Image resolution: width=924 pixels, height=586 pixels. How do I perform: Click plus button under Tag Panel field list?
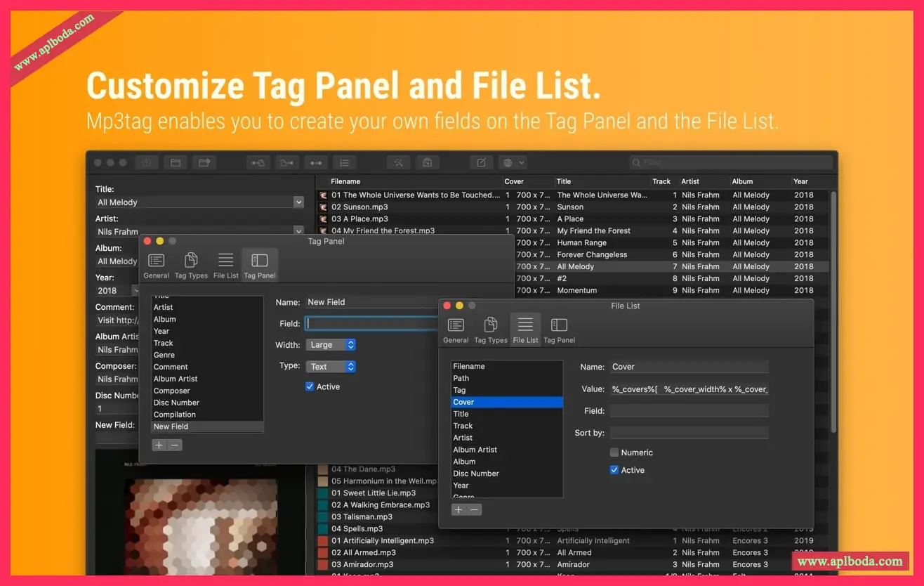(159, 445)
